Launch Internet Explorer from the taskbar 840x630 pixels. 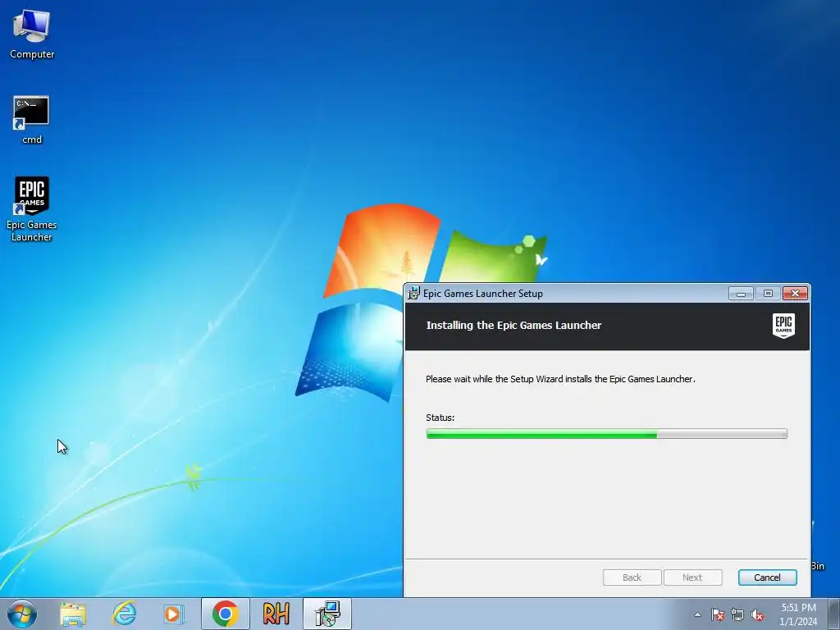[125, 614]
